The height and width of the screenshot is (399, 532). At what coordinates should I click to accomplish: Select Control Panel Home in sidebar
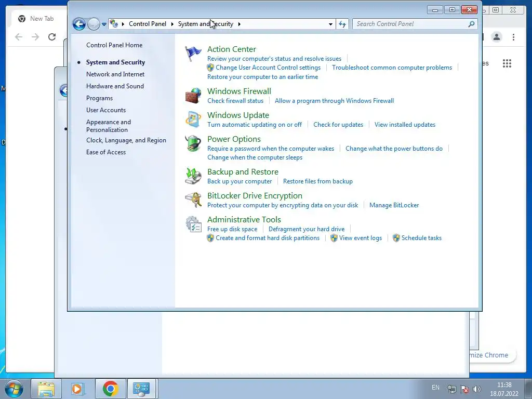coord(114,45)
